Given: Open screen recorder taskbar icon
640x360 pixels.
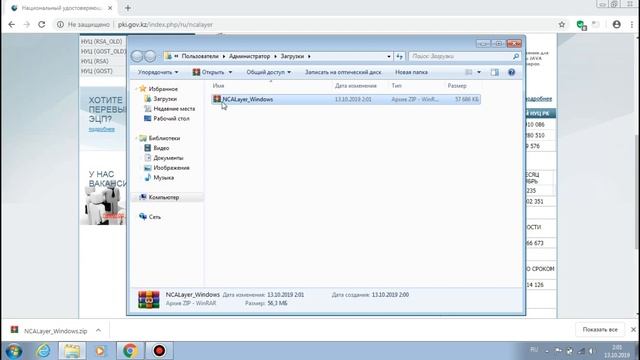Looking at the screenshot, I should tap(159, 351).
